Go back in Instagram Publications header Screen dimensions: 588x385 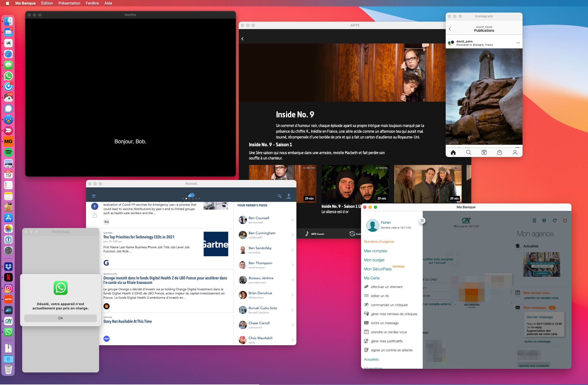point(450,29)
